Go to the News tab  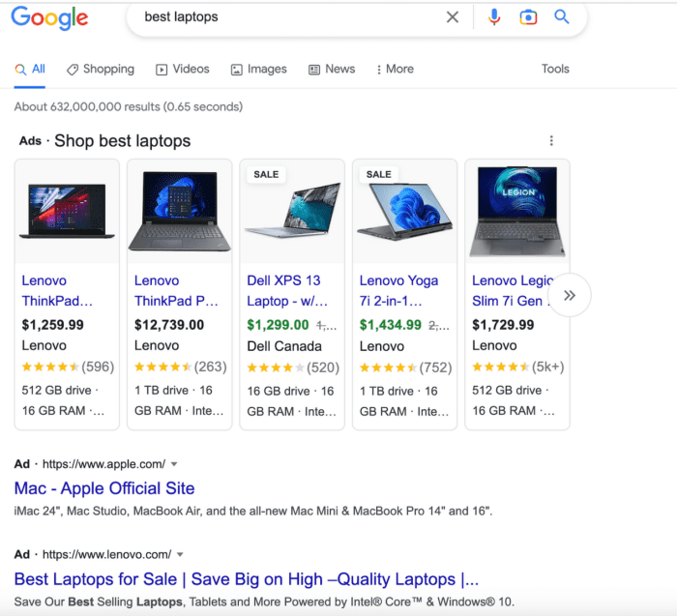click(332, 69)
